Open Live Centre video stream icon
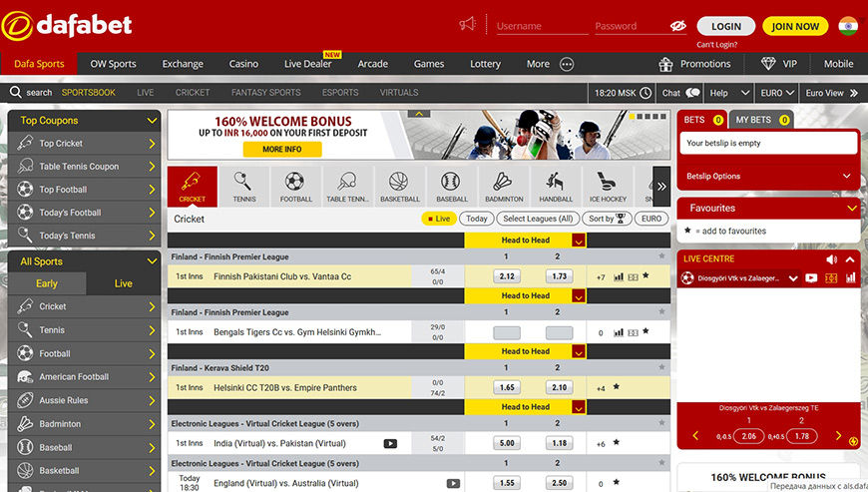 click(x=811, y=277)
